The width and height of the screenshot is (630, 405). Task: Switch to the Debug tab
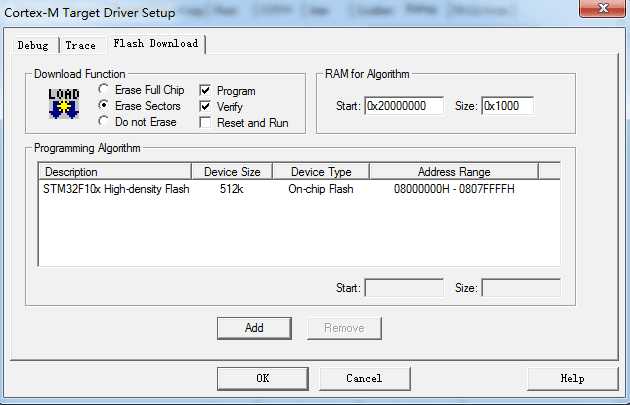tap(33, 45)
